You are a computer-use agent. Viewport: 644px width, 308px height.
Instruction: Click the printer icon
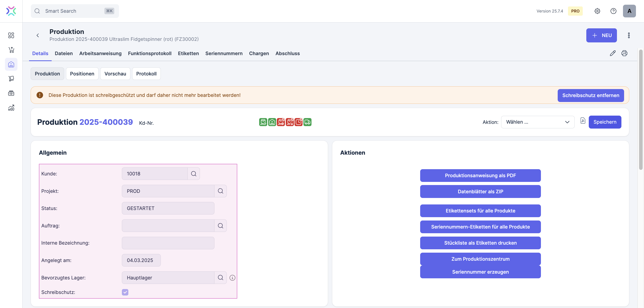pyautogui.click(x=624, y=53)
